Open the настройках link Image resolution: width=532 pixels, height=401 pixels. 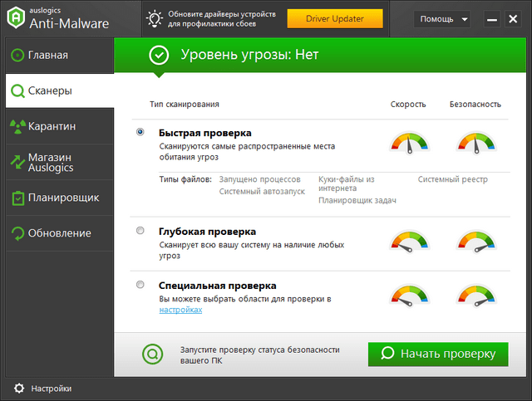pos(180,310)
